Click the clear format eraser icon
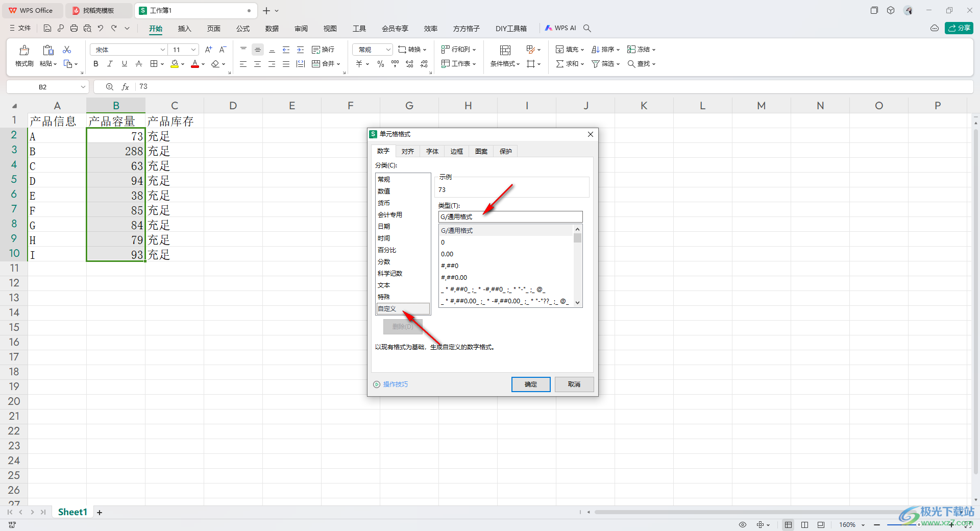The image size is (980, 531). [x=215, y=64]
